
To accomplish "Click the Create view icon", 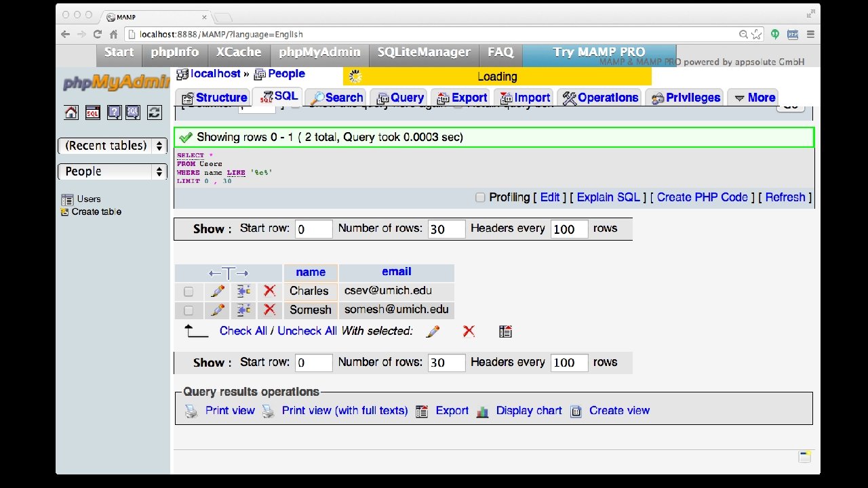I will pos(576,411).
